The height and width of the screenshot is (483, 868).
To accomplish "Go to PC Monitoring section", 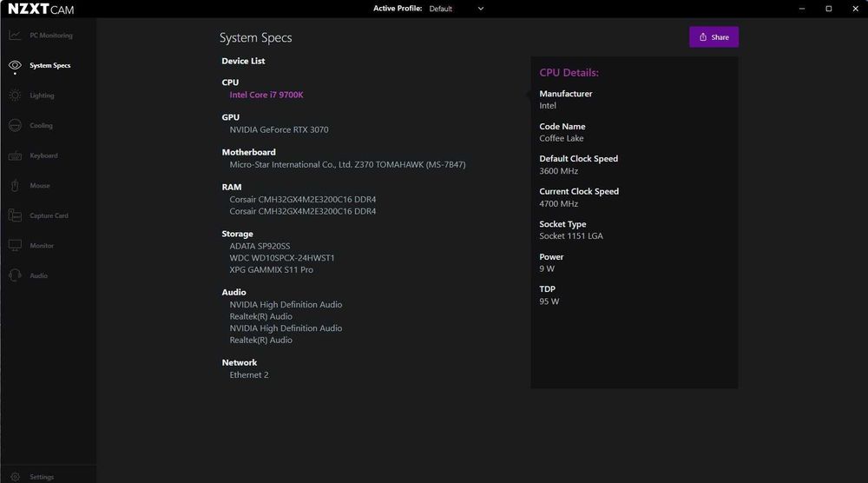I will (x=51, y=36).
